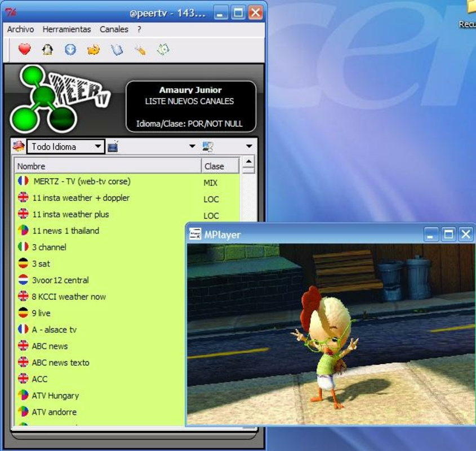The height and width of the screenshot is (451, 476).
Task: Select the 11 news 1 thailand channel
Action: [65, 231]
